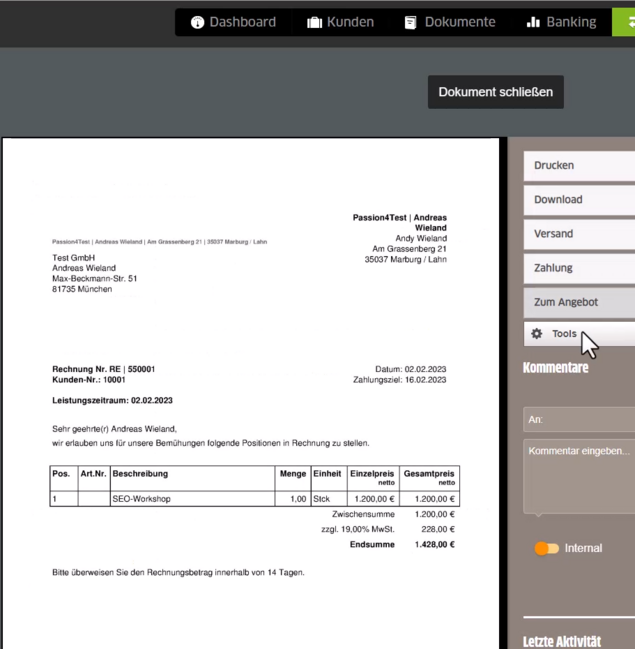Open the Banking menu item
Viewport: 635px width, 649px height.
[562, 22]
